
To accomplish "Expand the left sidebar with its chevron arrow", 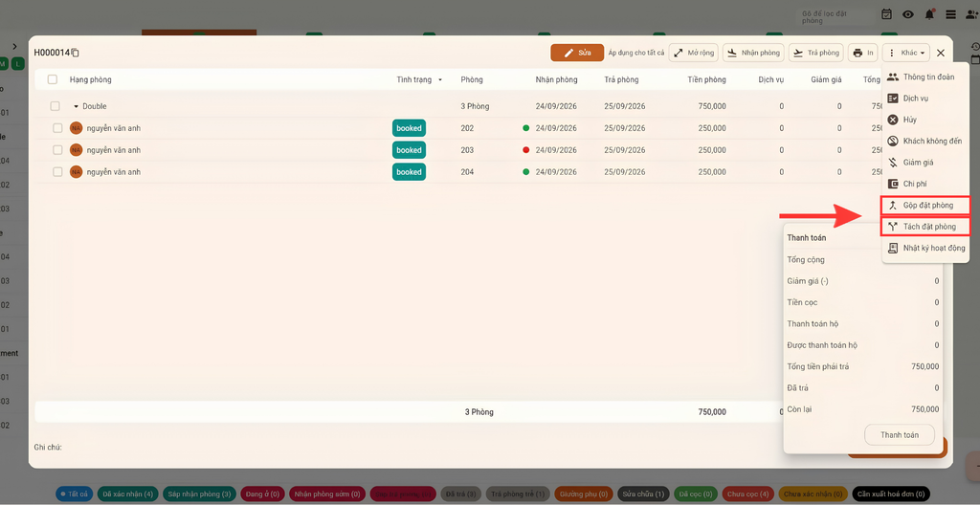I will click(x=14, y=46).
